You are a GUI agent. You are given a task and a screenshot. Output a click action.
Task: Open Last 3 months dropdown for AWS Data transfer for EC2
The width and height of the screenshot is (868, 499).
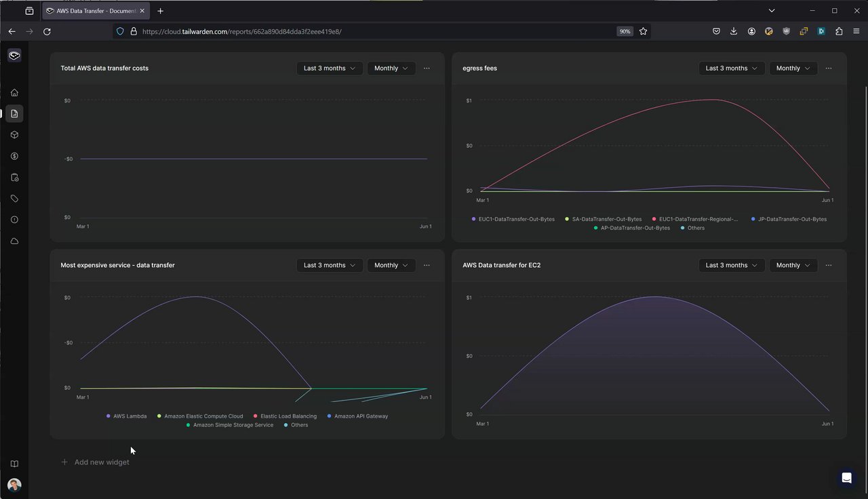click(732, 265)
